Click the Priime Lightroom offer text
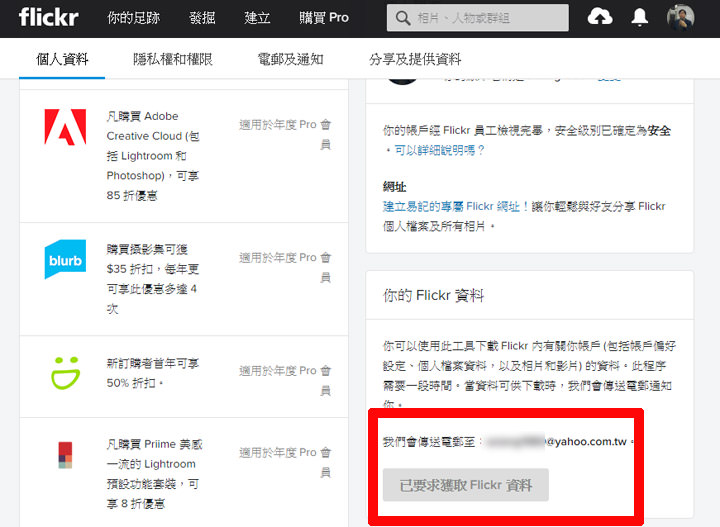 pos(155,474)
